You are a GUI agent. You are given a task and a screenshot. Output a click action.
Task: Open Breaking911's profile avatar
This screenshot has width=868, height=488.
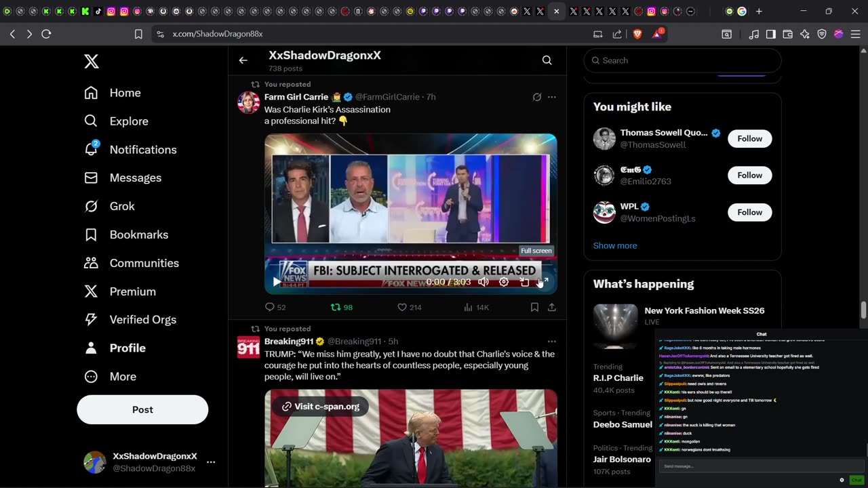click(248, 347)
